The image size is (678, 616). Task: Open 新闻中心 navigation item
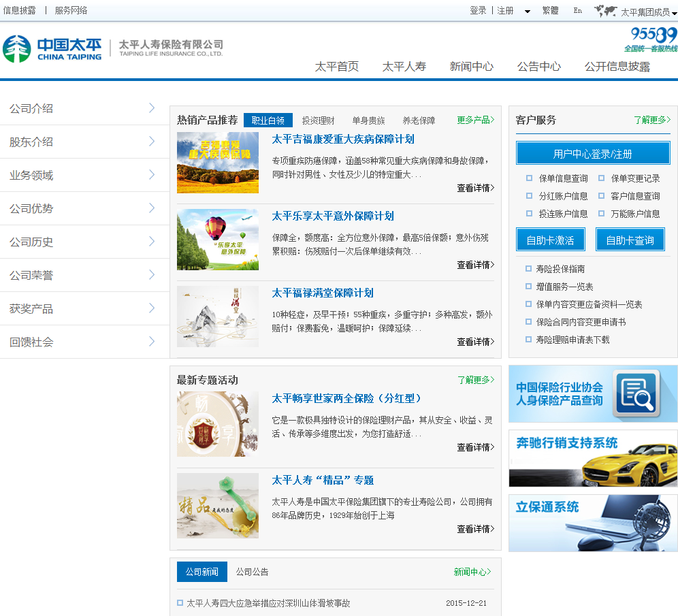click(472, 67)
